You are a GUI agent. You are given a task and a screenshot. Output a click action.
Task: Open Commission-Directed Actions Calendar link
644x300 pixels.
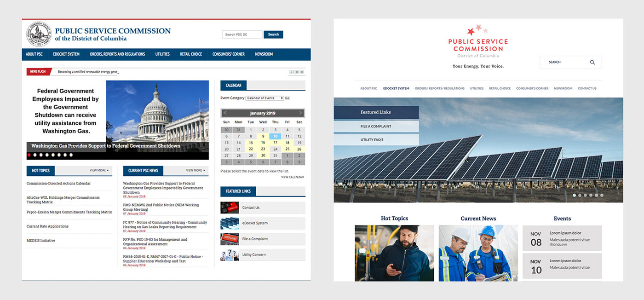pyautogui.click(x=58, y=184)
